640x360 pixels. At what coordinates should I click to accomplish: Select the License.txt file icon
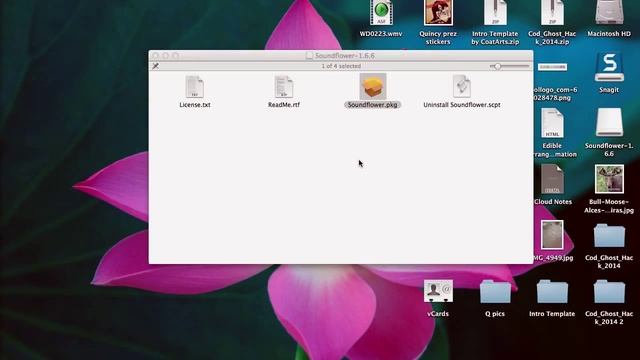195,87
